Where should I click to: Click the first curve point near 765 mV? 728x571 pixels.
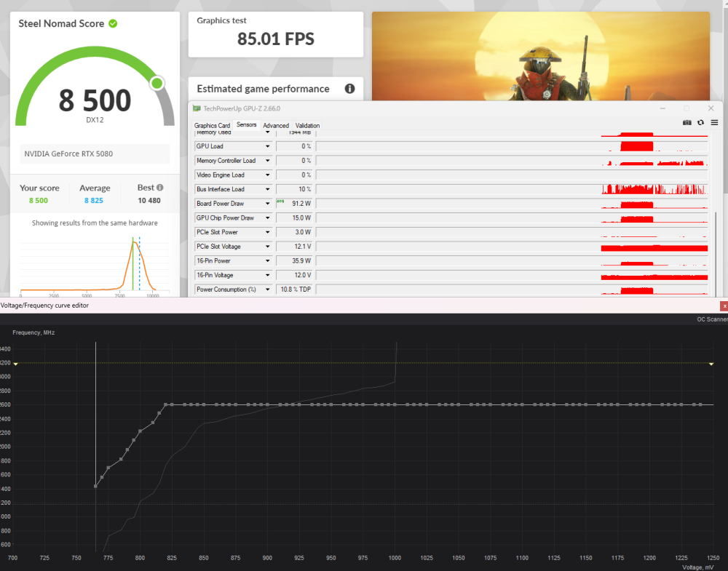pyautogui.click(x=95, y=486)
